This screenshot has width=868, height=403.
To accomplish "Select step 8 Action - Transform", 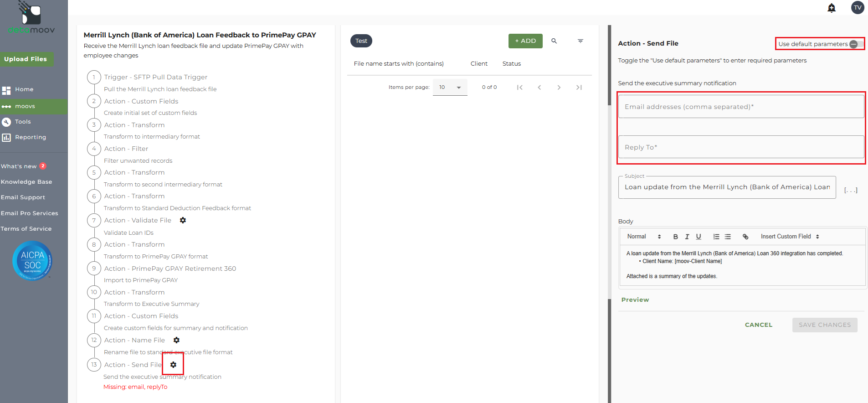I will point(134,244).
